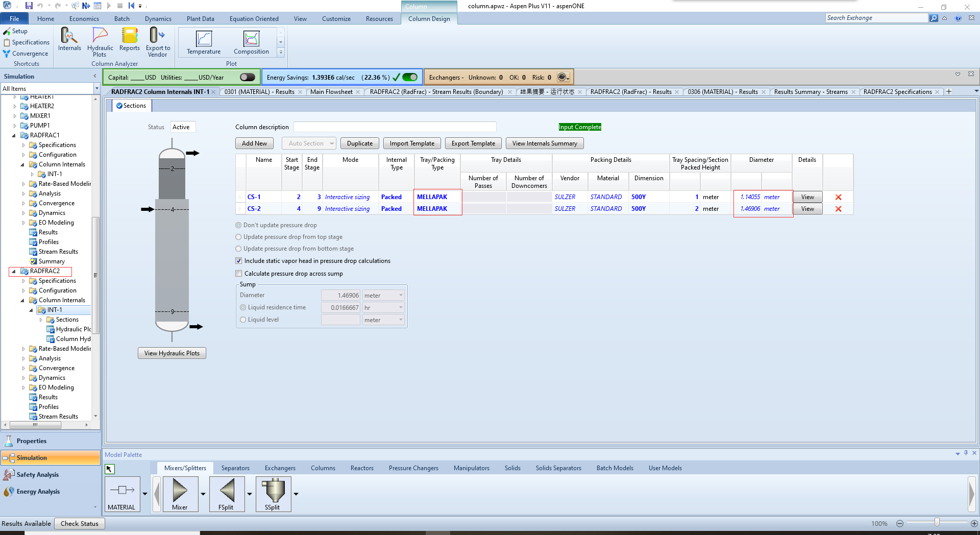Open the Reports ribbon icon

[130, 39]
